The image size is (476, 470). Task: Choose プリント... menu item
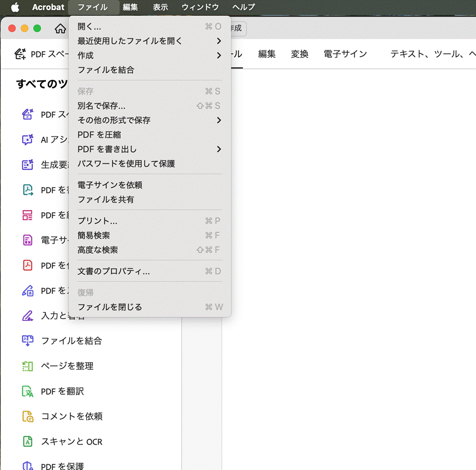click(150, 221)
